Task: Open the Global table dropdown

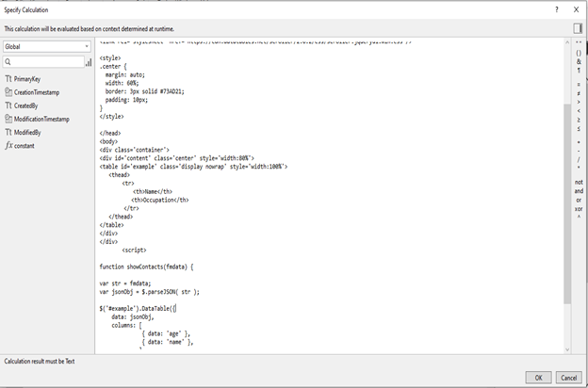Action: [x=47, y=45]
